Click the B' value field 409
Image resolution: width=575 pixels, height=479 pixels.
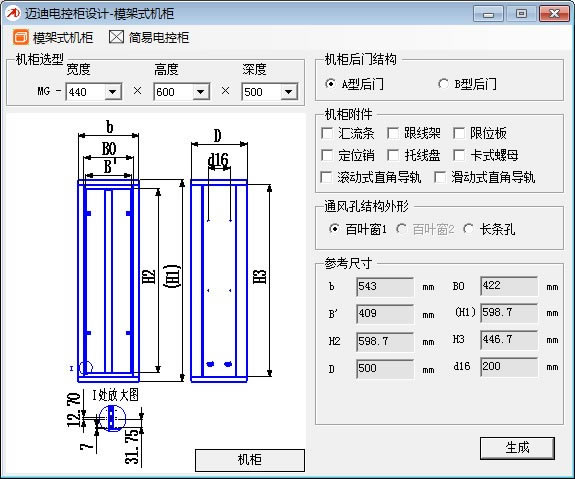385,314
